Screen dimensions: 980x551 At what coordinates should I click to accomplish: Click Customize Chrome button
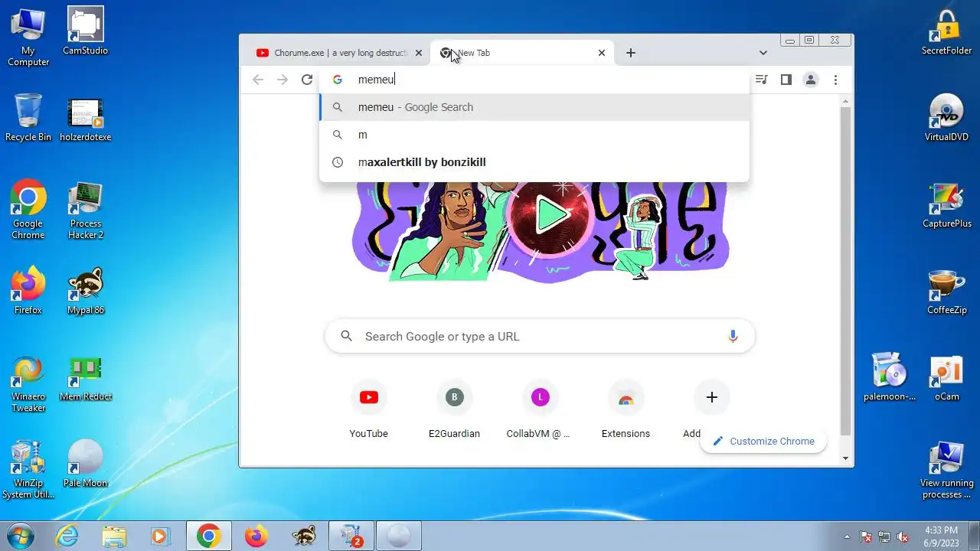click(763, 442)
